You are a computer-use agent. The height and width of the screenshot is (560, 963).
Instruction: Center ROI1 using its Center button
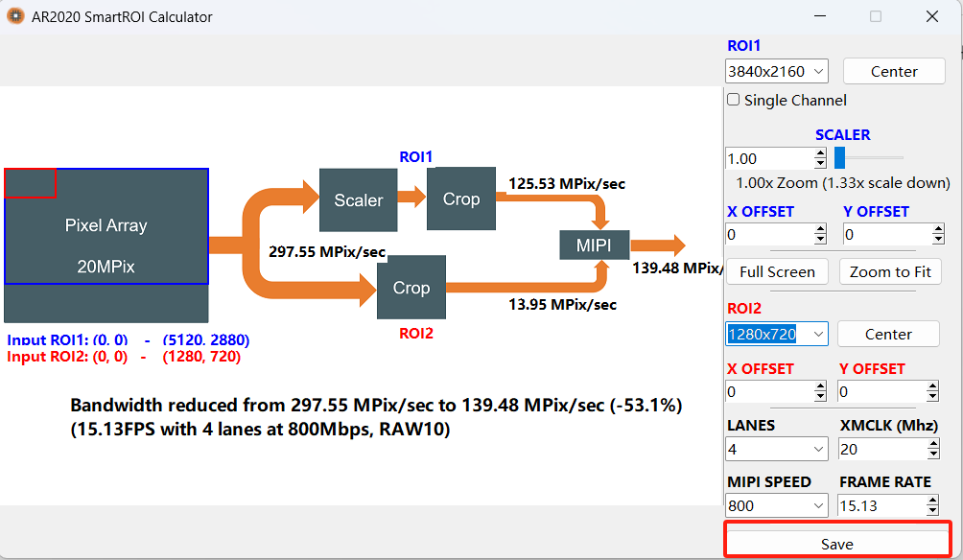point(894,71)
